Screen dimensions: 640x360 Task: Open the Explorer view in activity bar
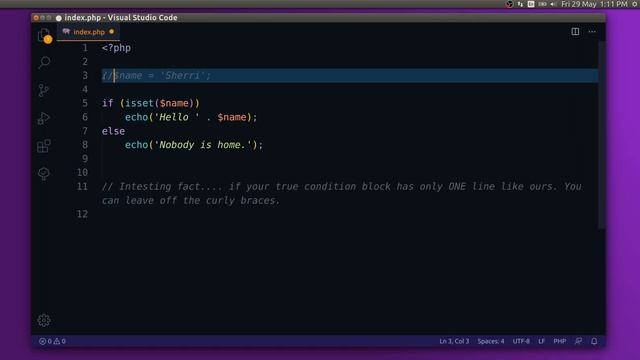[x=44, y=35]
